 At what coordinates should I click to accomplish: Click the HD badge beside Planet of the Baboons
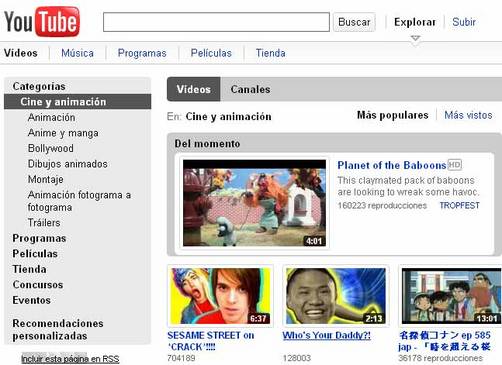click(455, 165)
